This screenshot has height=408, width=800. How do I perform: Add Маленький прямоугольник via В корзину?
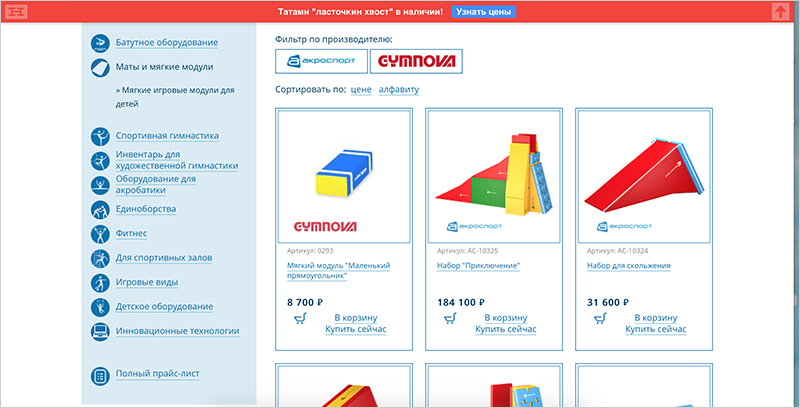pos(356,318)
